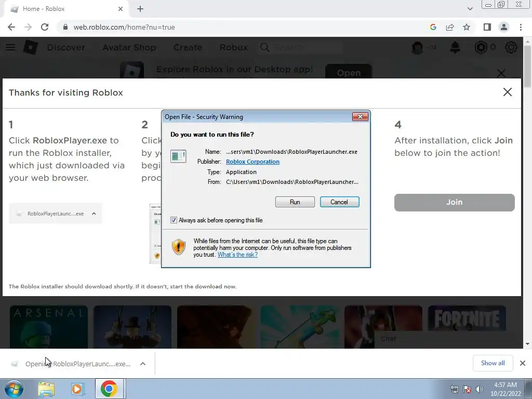Open the Create menu item

[188, 47]
